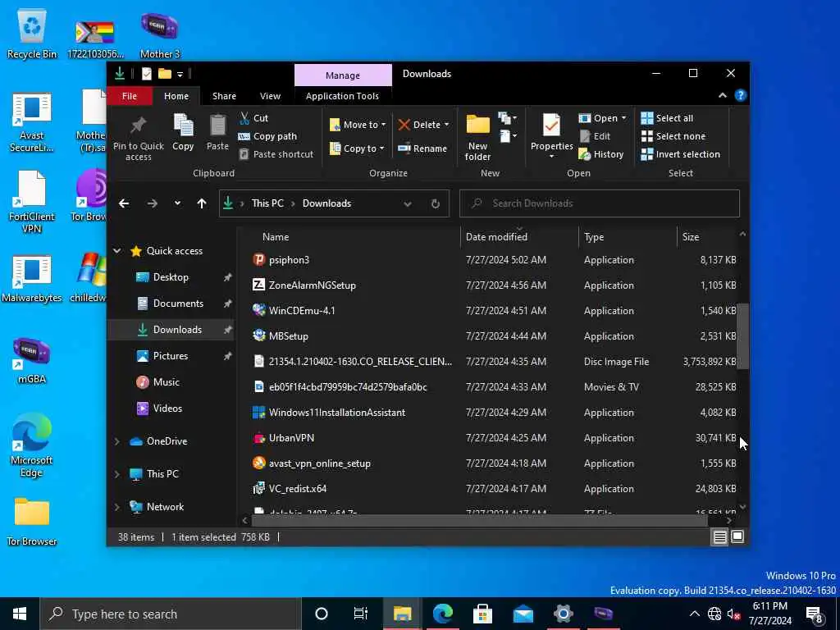The width and height of the screenshot is (840, 630).
Task: Go up one folder level arrow
Action: (x=202, y=203)
